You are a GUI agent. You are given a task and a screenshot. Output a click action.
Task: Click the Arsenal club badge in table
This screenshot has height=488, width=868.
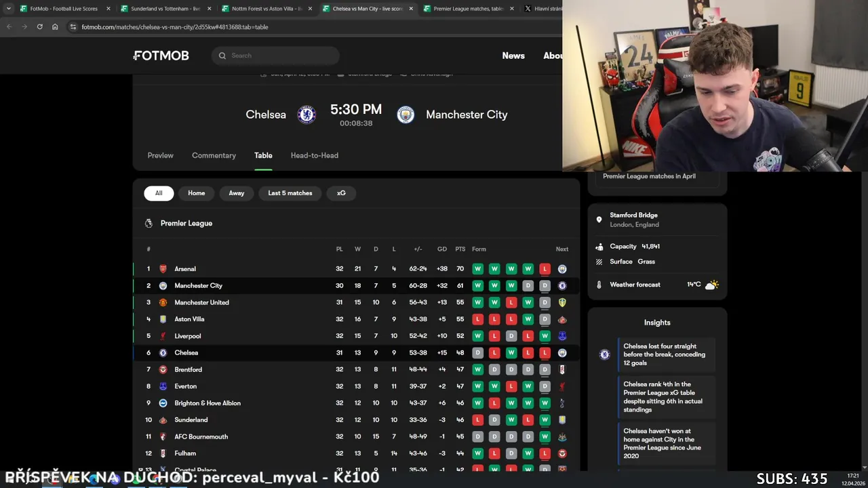tap(163, 269)
